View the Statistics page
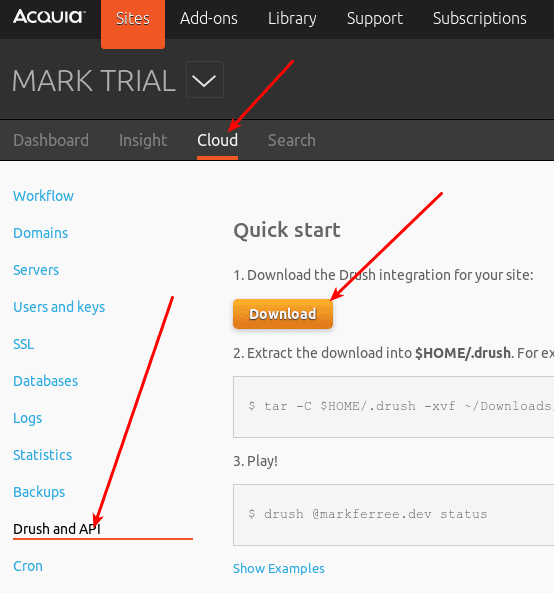The image size is (554, 593). coord(42,455)
